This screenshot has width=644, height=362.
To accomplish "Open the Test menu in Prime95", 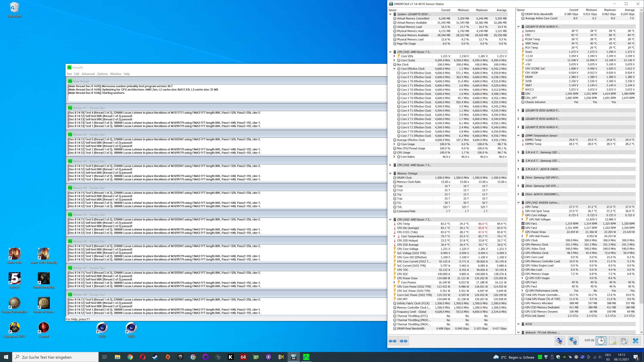I will pos(69,74).
